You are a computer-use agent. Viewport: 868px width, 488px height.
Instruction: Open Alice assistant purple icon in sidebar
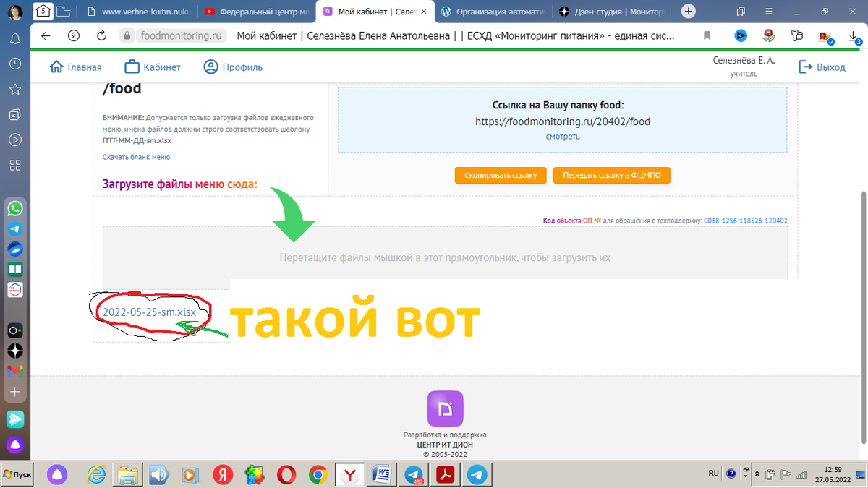tap(14, 444)
